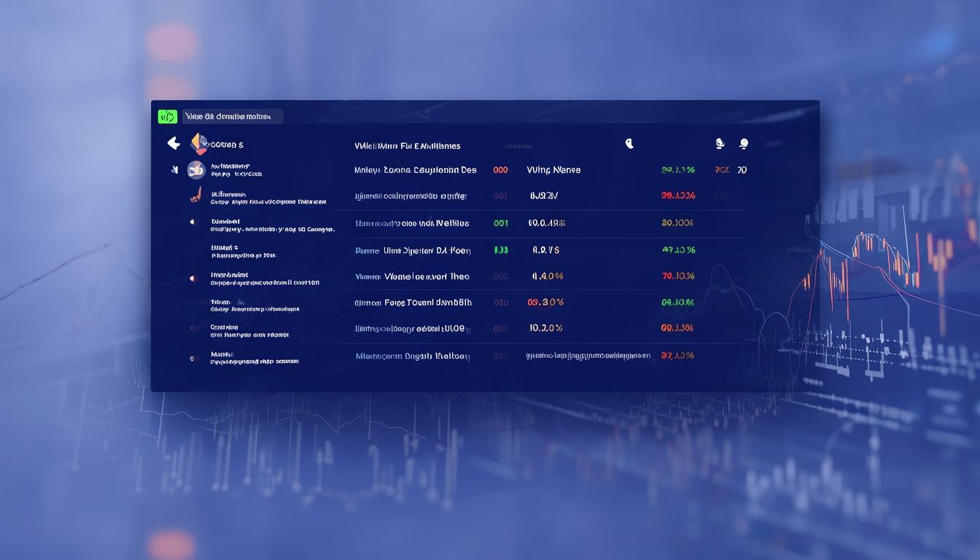The height and width of the screenshot is (560, 980).
Task: Click the round avatar icon in the second row
Action: point(196,170)
